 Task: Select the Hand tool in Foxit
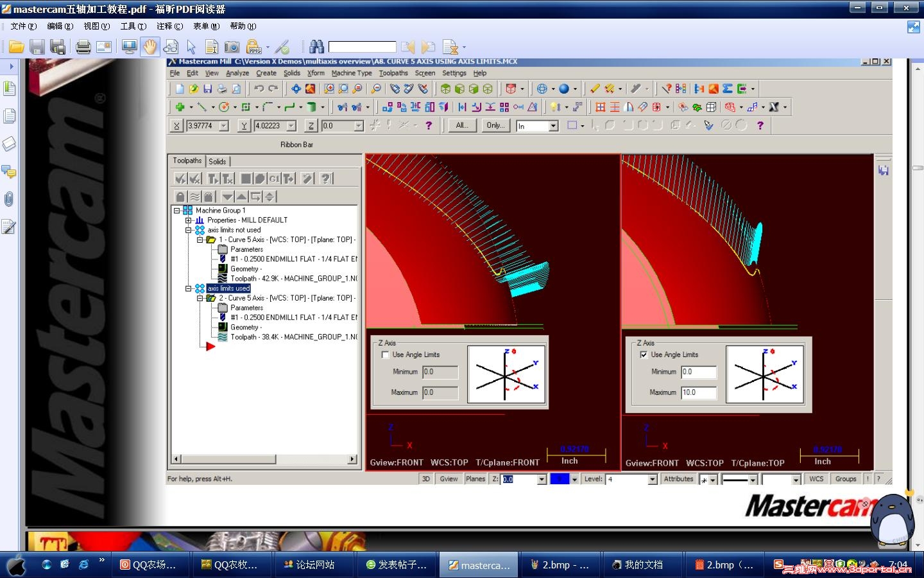(150, 47)
